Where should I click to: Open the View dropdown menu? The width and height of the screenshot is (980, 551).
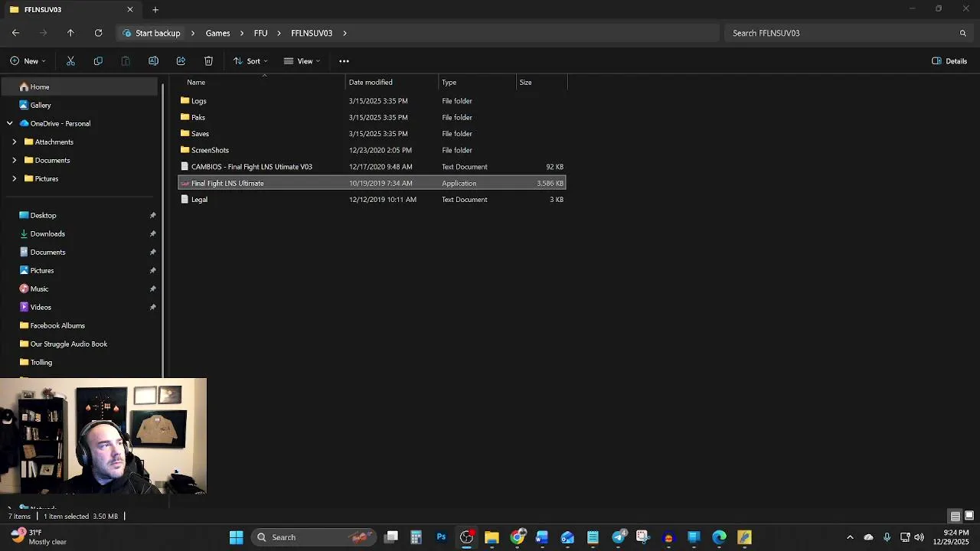pyautogui.click(x=302, y=61)
